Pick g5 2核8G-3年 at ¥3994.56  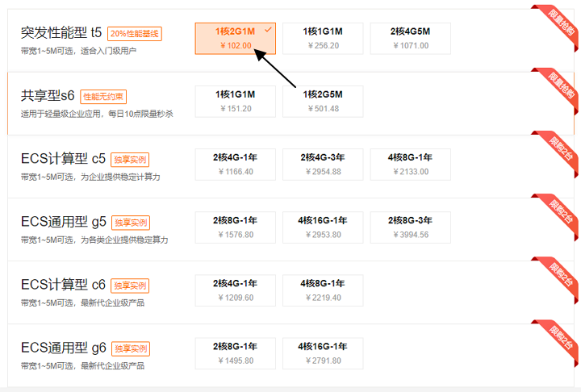[x=410, y=227]
